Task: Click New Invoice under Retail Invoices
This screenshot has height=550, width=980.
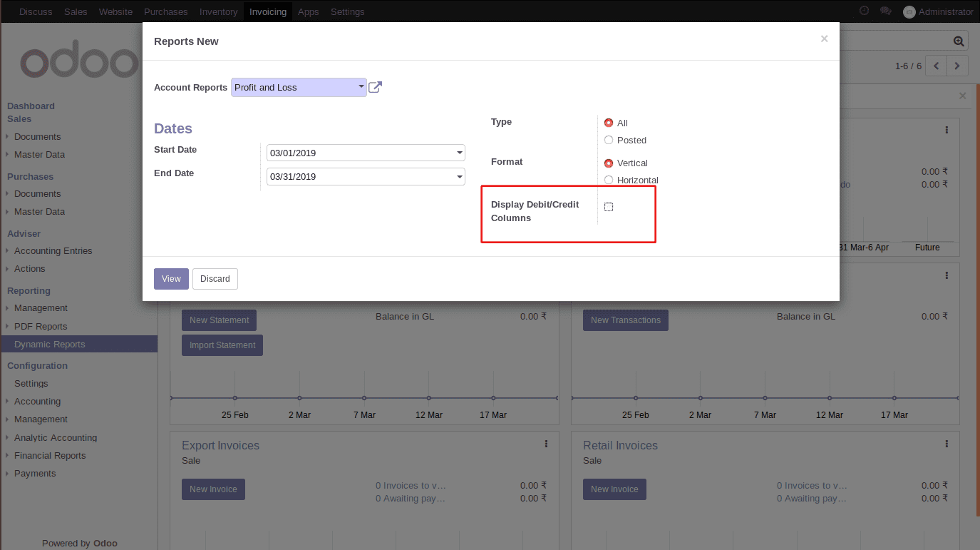Action: tap(614, 489)
